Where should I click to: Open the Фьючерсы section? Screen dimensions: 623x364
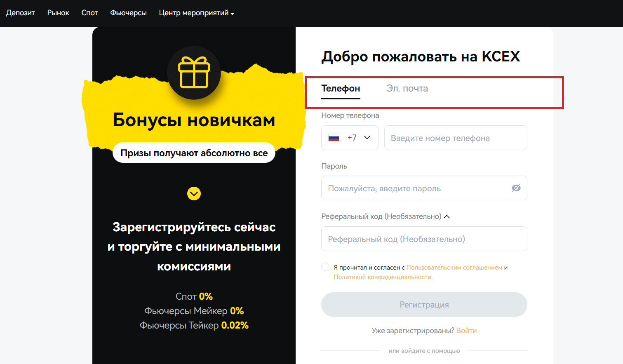click(128, 13)
